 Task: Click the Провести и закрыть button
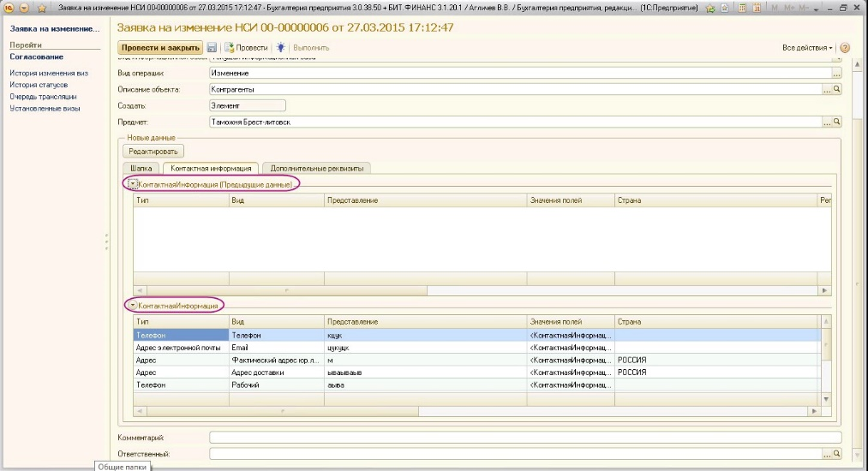pyautogui.click(x=160, y=48)
